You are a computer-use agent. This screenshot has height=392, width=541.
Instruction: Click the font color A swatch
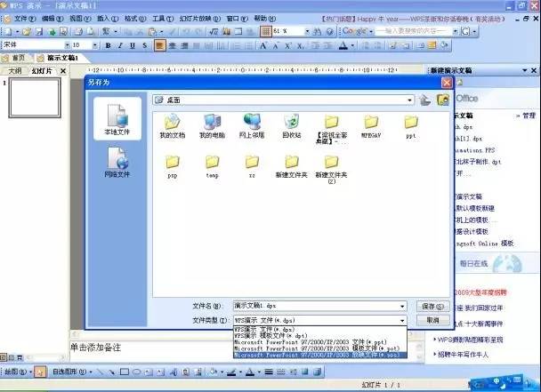[x=343, y=45]
